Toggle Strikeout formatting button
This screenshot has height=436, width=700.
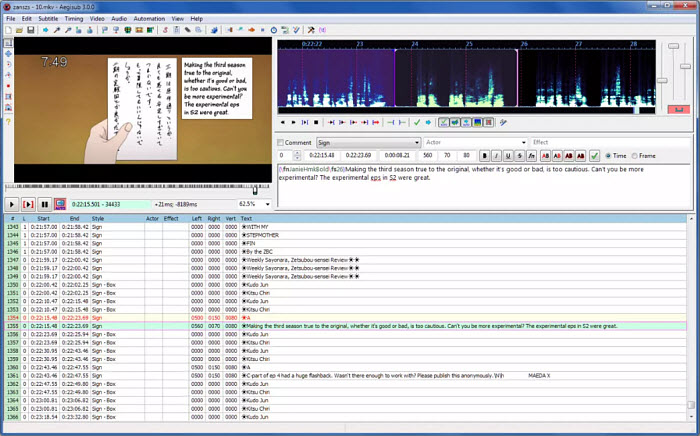pos(519,156)
